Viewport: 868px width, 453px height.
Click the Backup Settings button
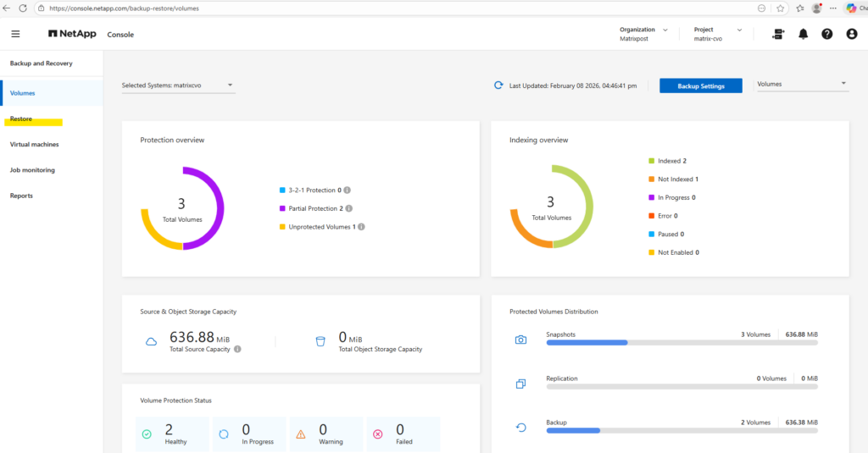coord(700,86)
